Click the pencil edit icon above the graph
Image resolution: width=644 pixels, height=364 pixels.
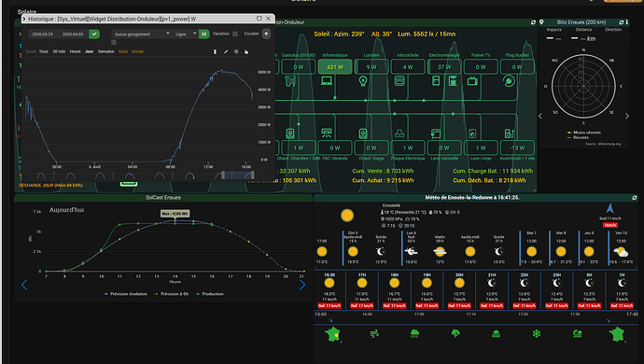pos(226,51)
